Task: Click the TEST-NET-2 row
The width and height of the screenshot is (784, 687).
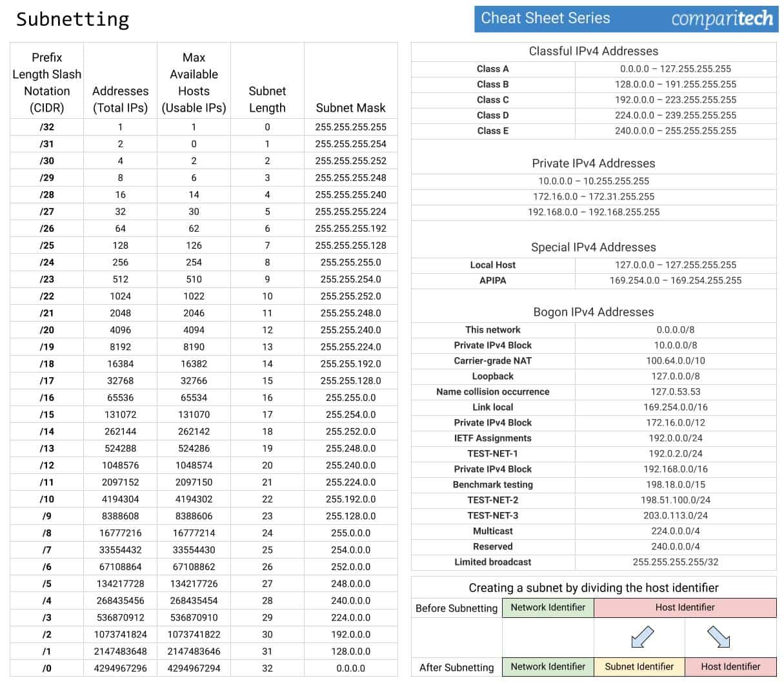Action: tap(492, 500)
